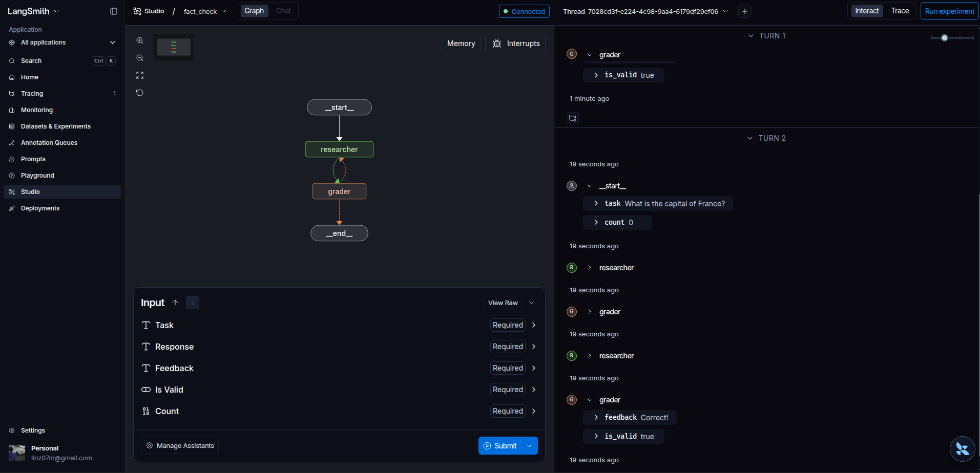This screenshot has width=980, height=473.
Task: Adjust the detail level slider handle
Action: (x=945, y=38)
